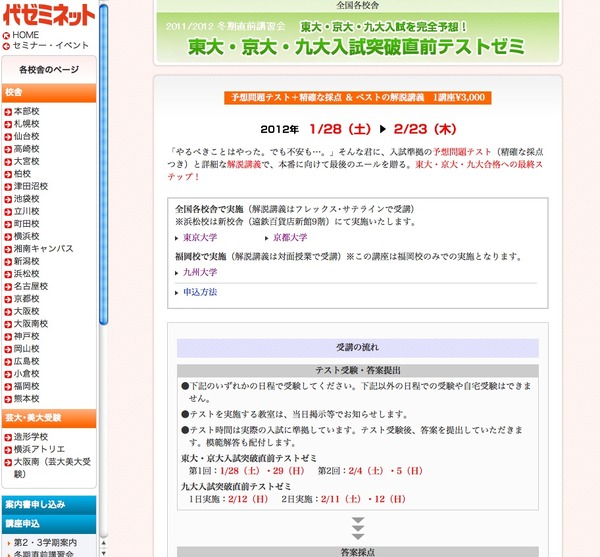Click the sidebar vertical scrollbar thumb
Viewport: 600px width, 557px height.
coord(103,164)
